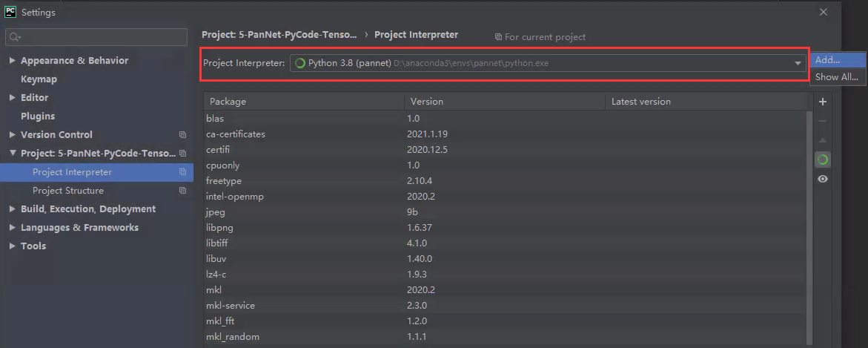Sort by the Package column header
The height and width of the screenshot is (348, 868).
pos(303,102)
